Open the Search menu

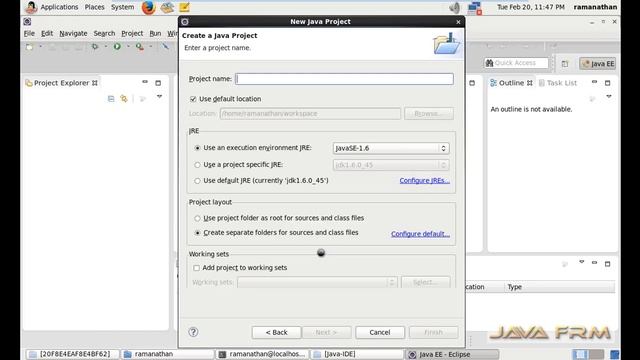click(x=104, y=33)
